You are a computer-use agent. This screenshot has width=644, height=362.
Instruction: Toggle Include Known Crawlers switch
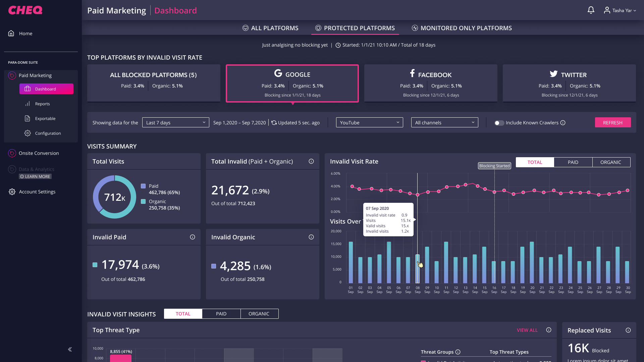[499, 123]
